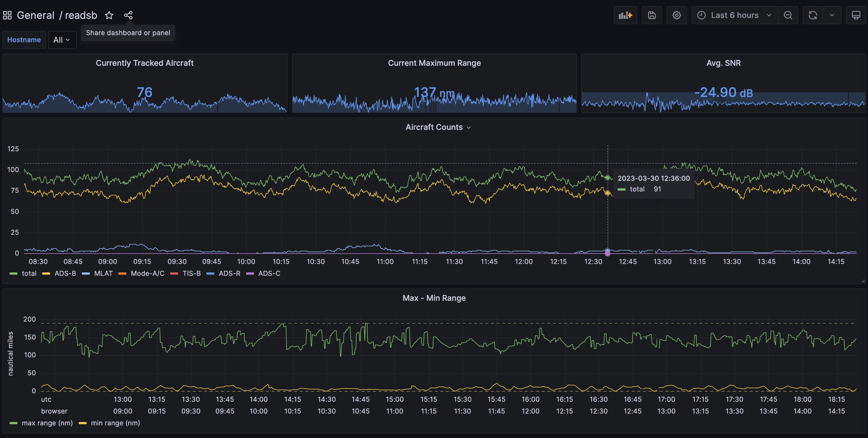Click the total legend color swatch
Screen dimensions: 868x438
(14, 274)
